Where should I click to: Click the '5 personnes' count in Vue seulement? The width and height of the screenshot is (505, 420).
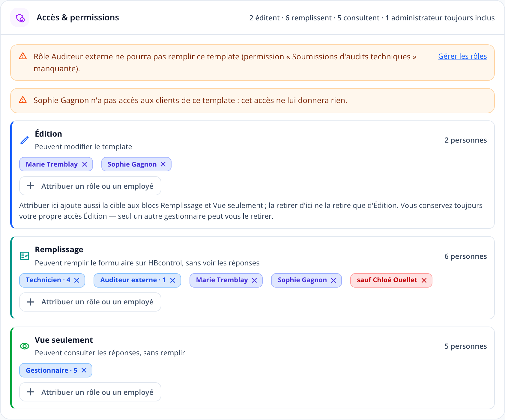(466, 346)
